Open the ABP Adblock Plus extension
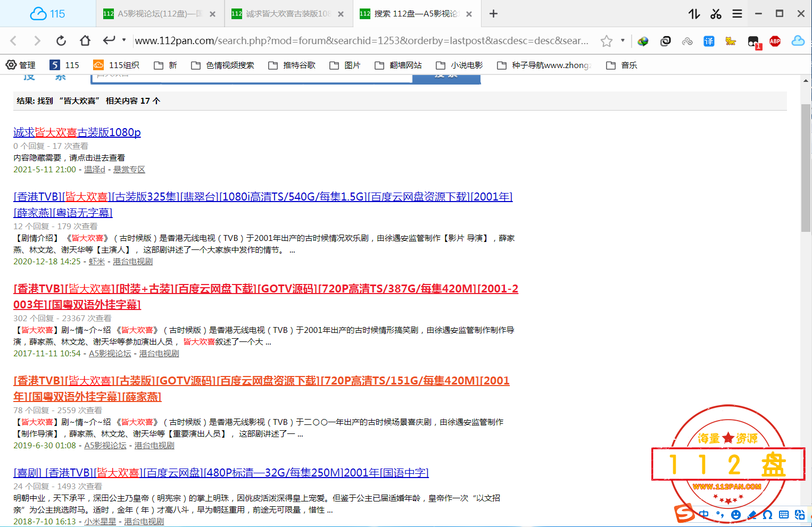 775,41
